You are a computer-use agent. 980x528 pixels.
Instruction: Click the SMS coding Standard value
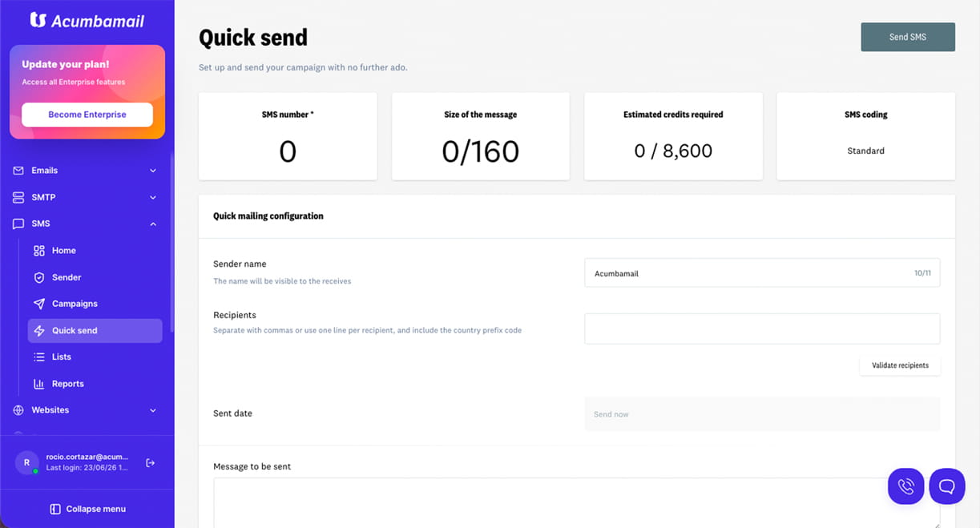(865, 151)
